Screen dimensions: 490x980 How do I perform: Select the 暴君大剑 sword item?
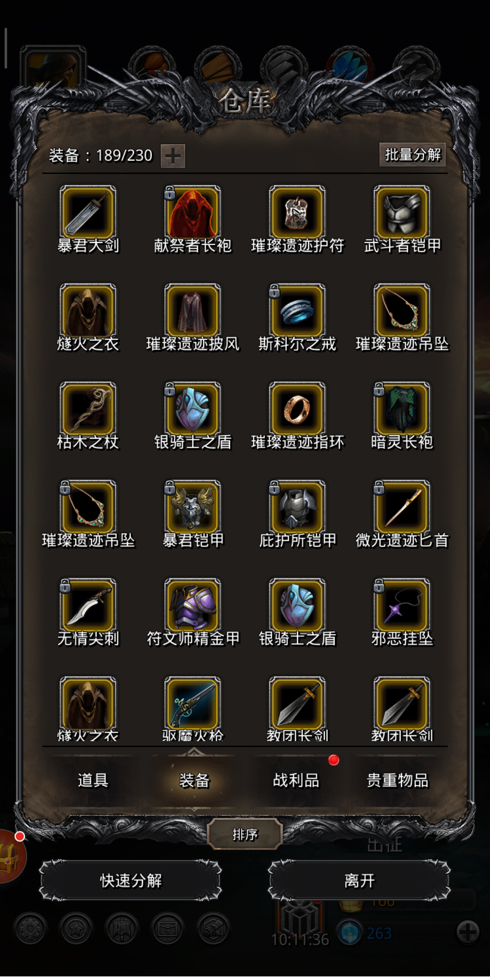click(x=88, y=213)
